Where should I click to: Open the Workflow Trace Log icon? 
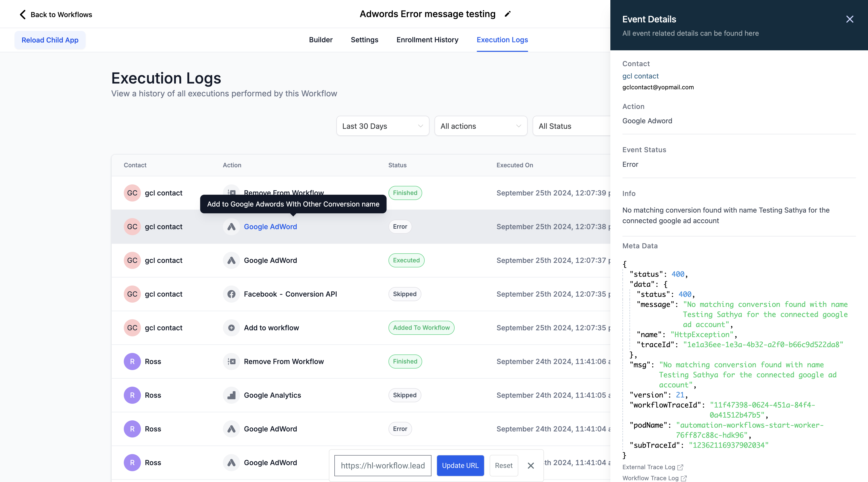(x=684, y=478)
